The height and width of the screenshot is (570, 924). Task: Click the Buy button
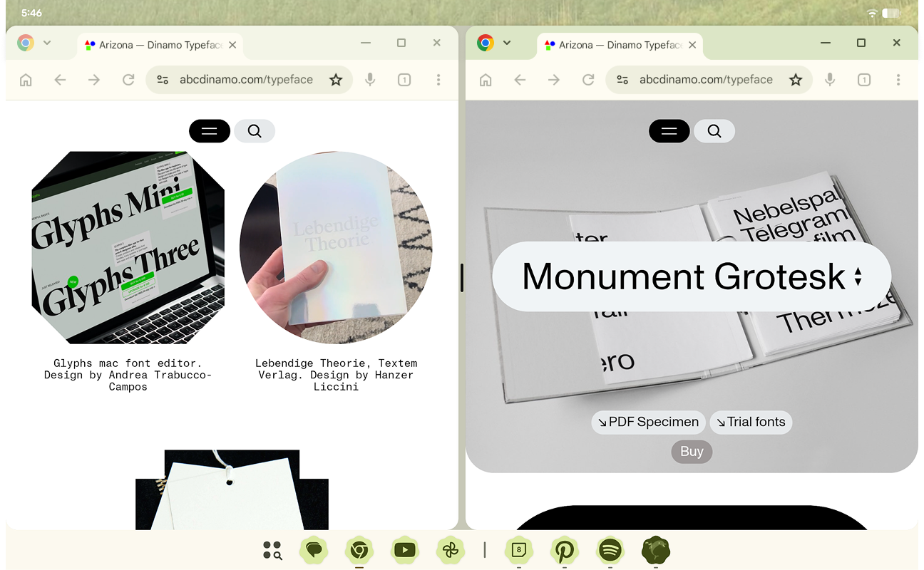coord(692,451)
